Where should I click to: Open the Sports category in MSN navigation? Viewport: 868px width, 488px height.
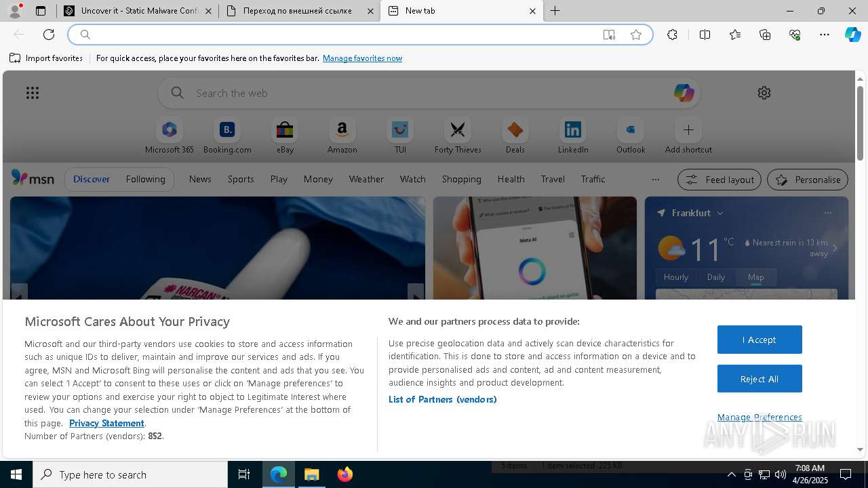click(241, 179)
